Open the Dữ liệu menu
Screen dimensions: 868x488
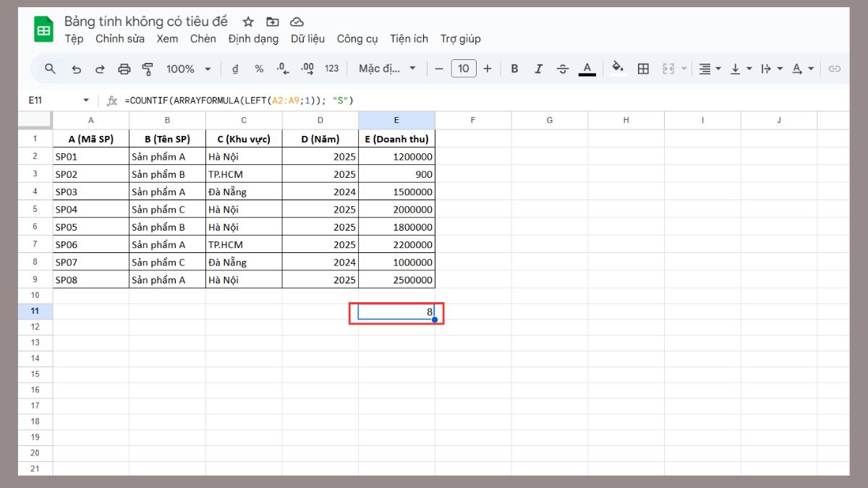point(308,38)
